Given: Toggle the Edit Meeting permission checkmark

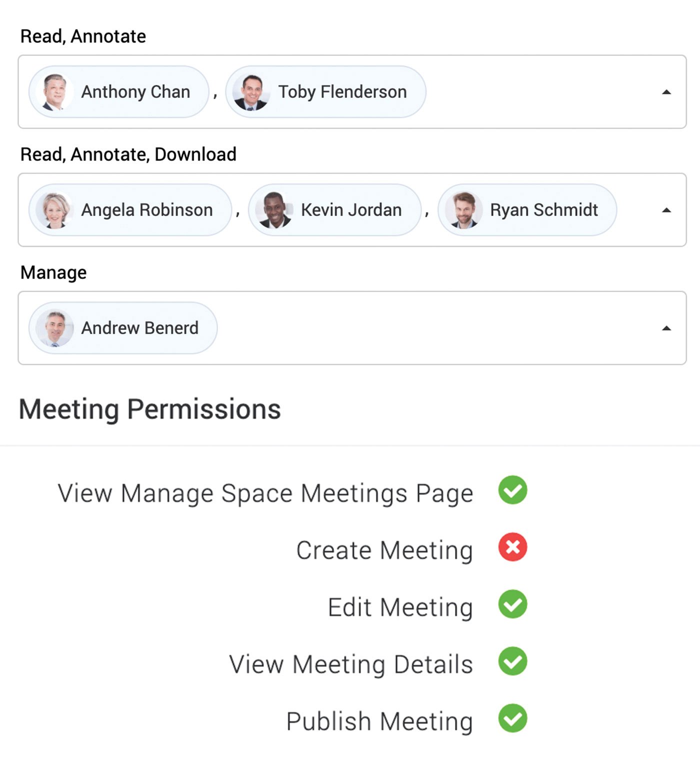Looking at the screenshot, I should 512,604.
